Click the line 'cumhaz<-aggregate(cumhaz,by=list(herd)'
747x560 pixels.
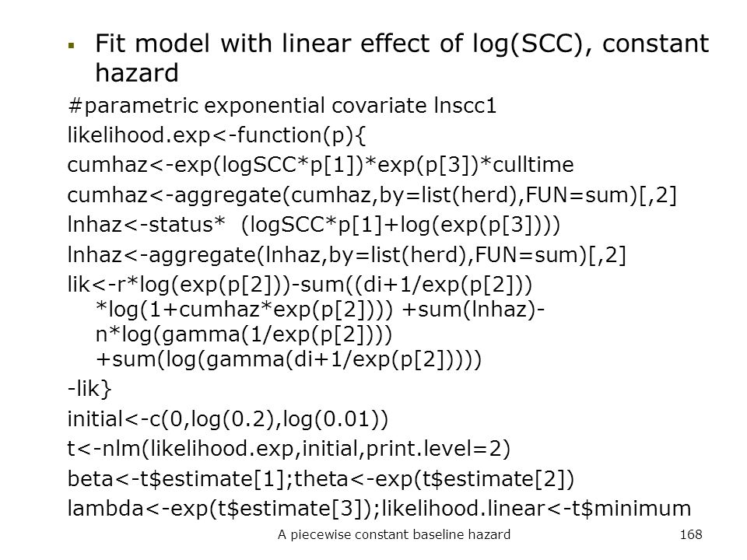372,195
